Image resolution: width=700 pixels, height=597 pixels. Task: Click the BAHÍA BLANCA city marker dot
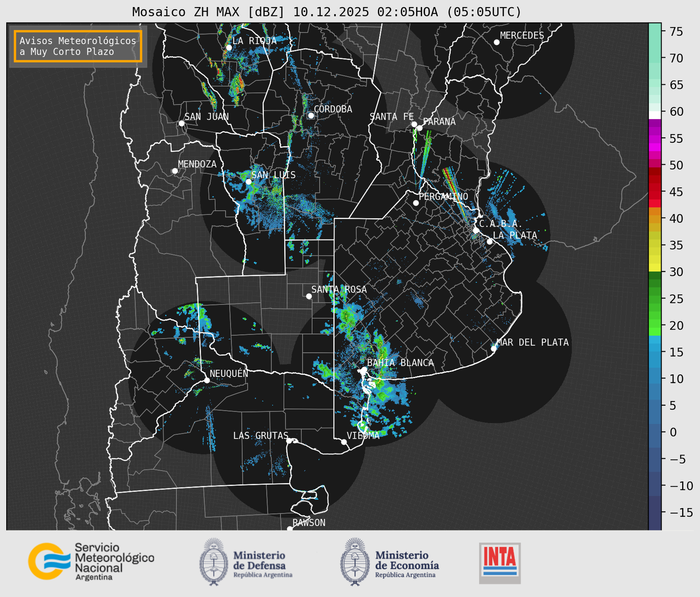(x=364, y=369)
